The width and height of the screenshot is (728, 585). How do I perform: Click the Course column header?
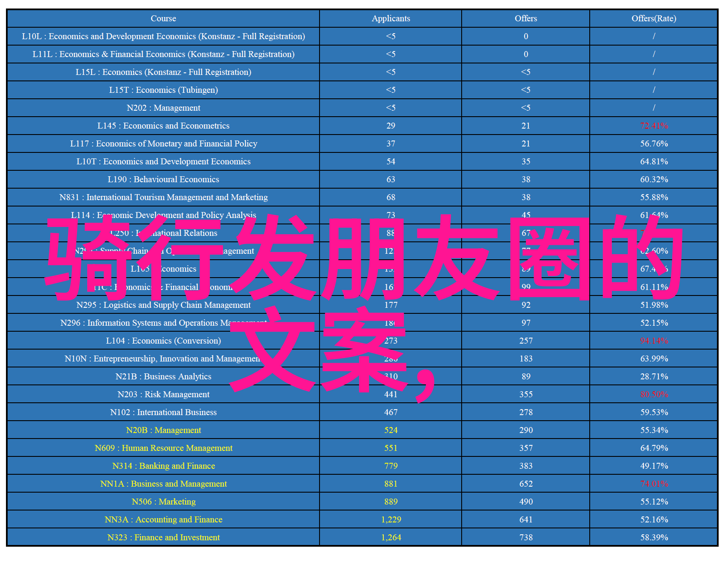pos(163,18)
